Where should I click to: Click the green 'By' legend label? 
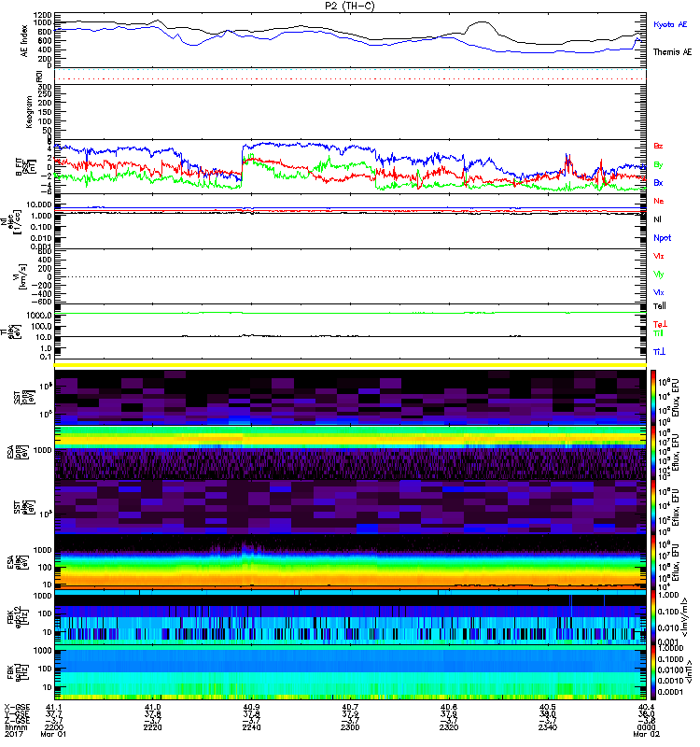(x=658, y=165)
